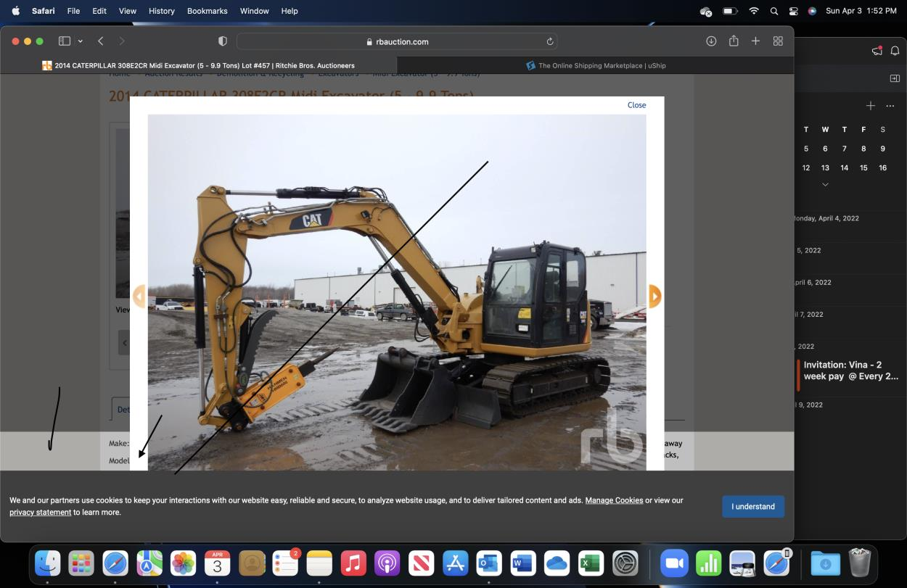
Task: Open Notes from the Dock
Action: pyautogui.click(x=319, y=563)
